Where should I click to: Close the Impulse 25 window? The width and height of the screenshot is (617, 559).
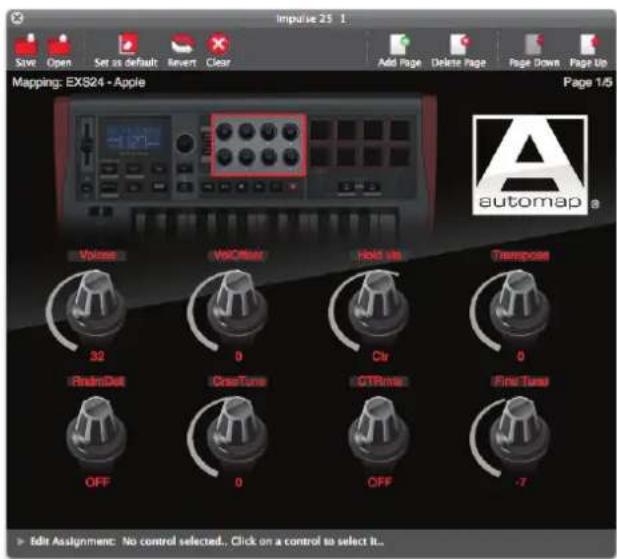(x=17, y=18)
